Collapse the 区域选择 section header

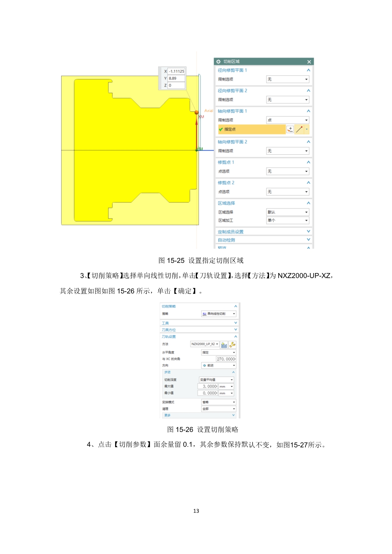click(x=309, y=203)
